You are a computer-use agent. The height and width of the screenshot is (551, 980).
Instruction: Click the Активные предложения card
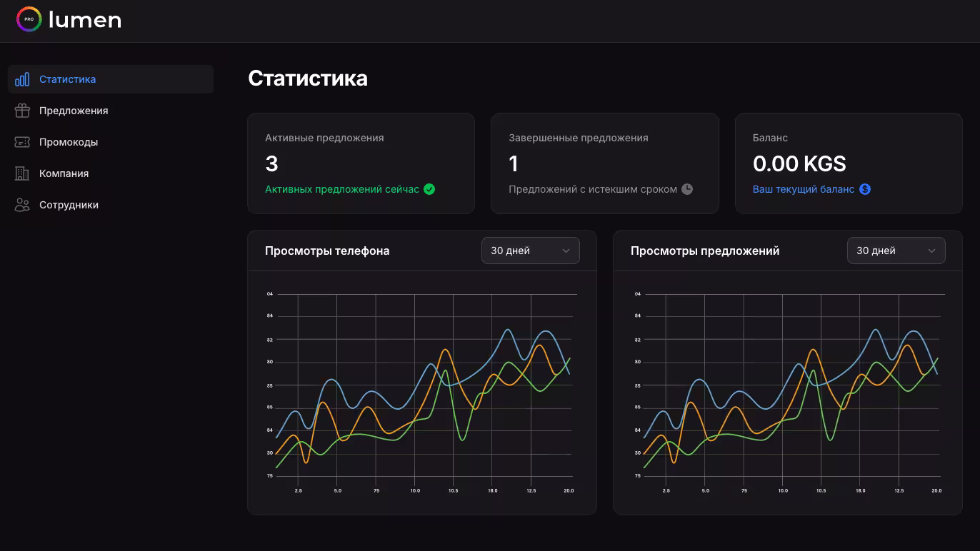[361, 163]
